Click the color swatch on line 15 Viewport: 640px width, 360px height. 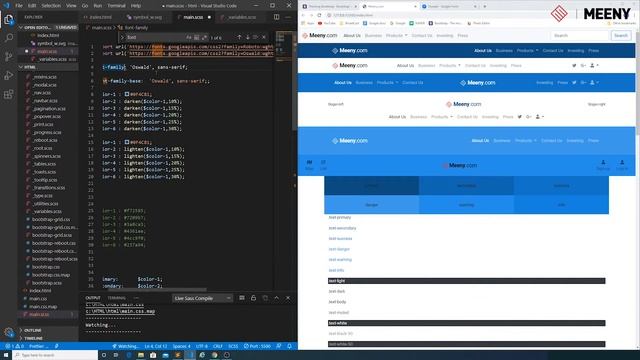click(x=127, y=142)
